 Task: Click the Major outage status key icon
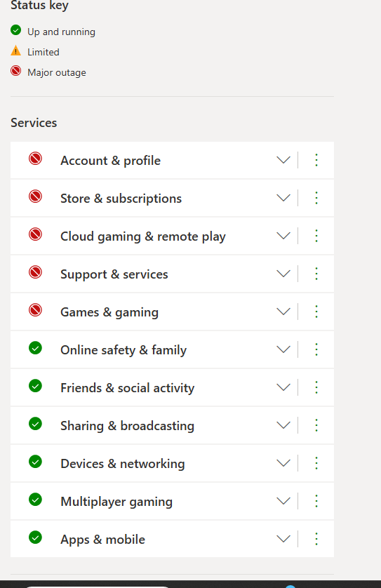tap(15, 70)
